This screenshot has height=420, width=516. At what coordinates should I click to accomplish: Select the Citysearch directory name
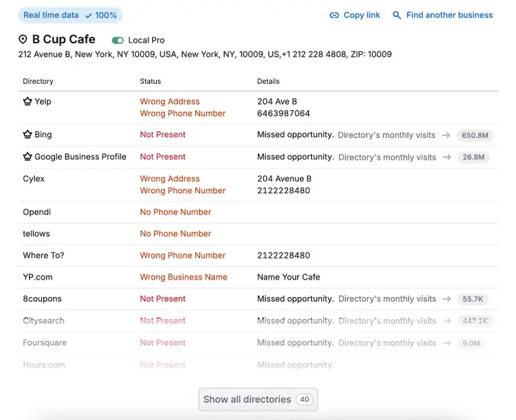43,321
